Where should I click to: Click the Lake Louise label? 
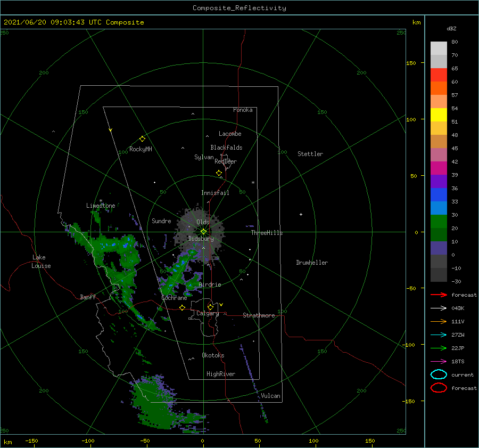pyautogui.click(x=41, y=262)
